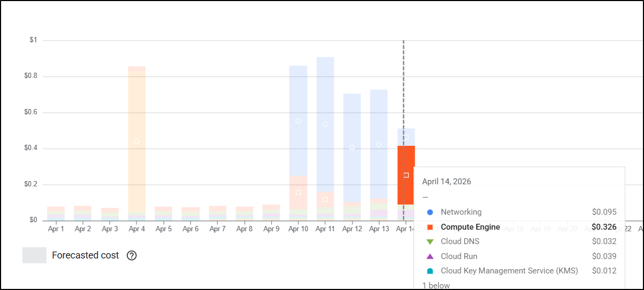Click the orange Compute Engine square legend icon

coord(430,227)
